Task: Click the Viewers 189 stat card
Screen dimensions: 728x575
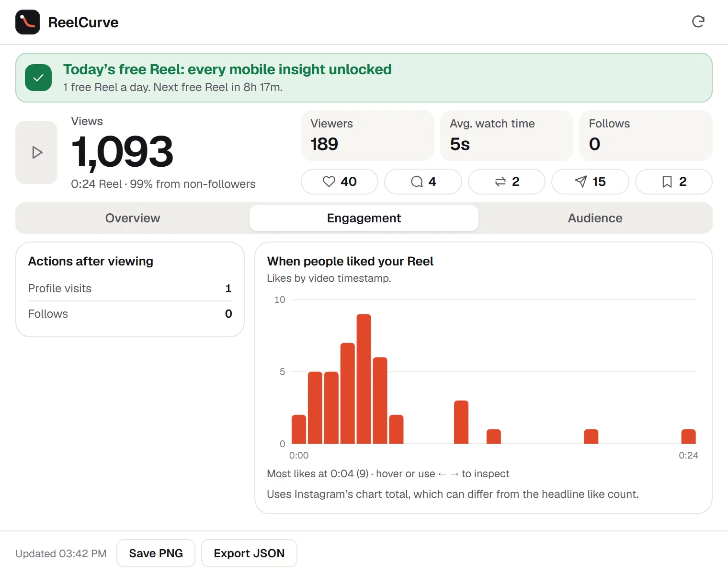Action: (367, 136)
